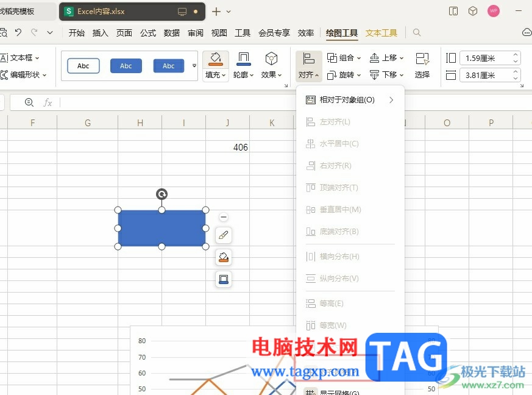
Task: Expand the quick access toolbar chevron
Action: tap(50, 32)
